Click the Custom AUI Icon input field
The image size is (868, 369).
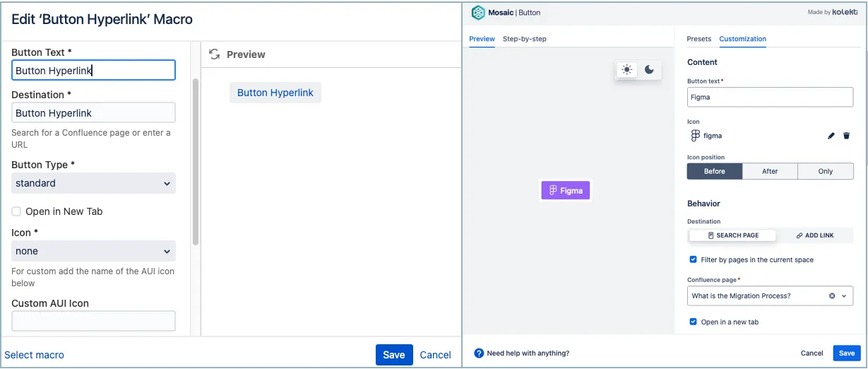tap(93, 321)
